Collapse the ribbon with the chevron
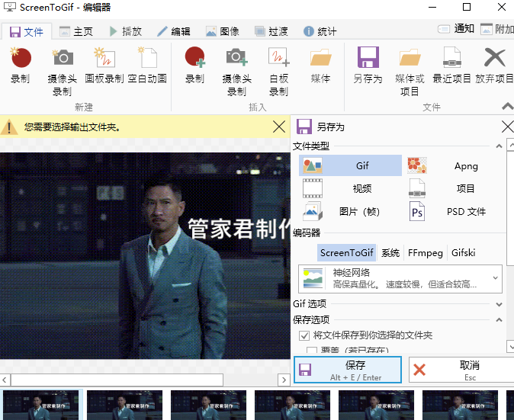 [x=507, y=106]
